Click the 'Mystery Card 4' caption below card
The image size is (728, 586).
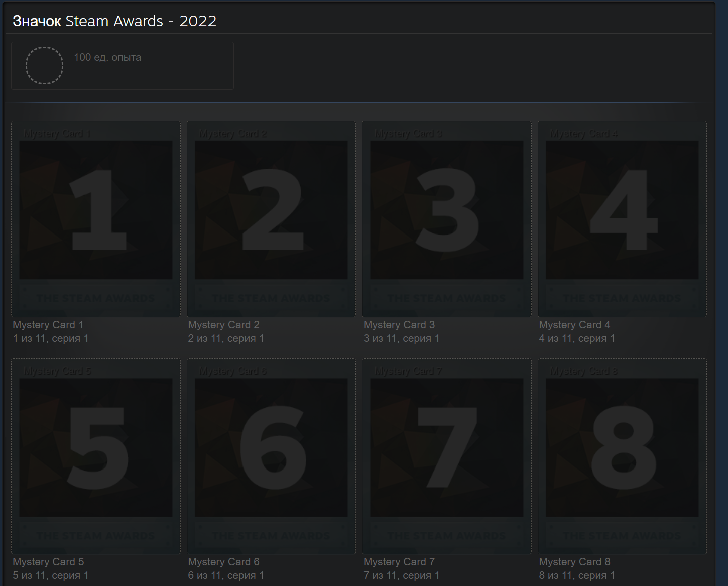tap(575, 325)
